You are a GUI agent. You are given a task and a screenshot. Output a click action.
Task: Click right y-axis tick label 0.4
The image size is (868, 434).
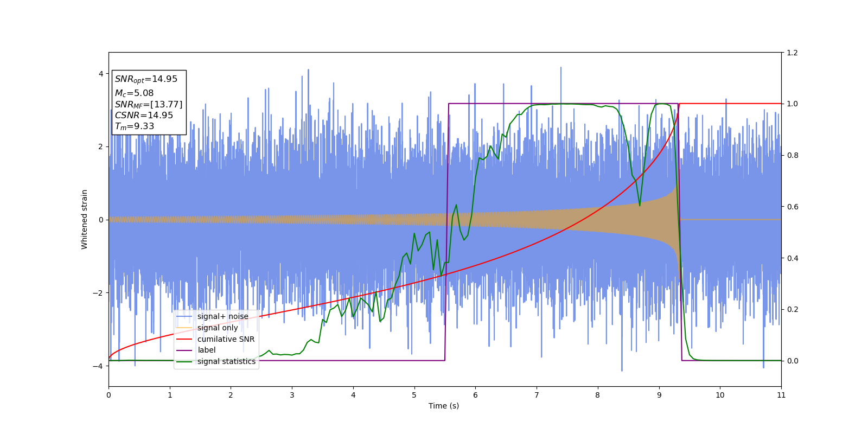[x=792, y=258]
